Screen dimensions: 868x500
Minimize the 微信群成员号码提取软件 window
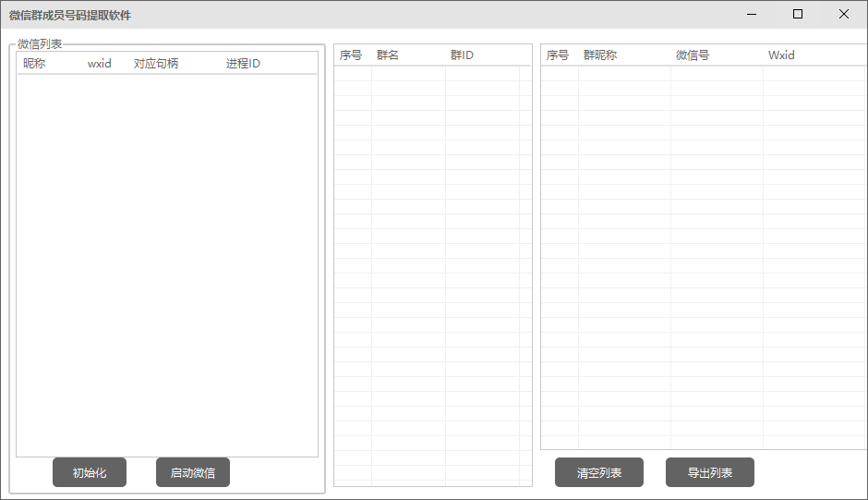point(752,15)
